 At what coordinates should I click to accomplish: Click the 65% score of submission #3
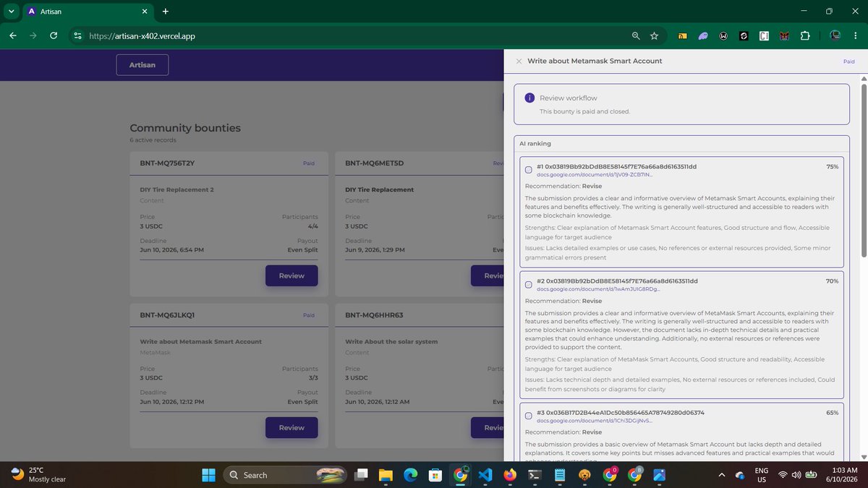(833, 412)
